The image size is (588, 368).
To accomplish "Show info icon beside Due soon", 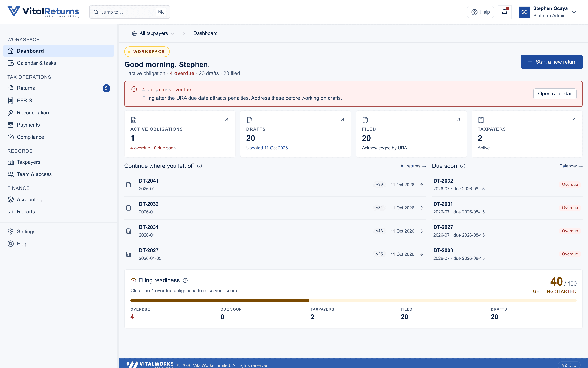I will point(463,166).
